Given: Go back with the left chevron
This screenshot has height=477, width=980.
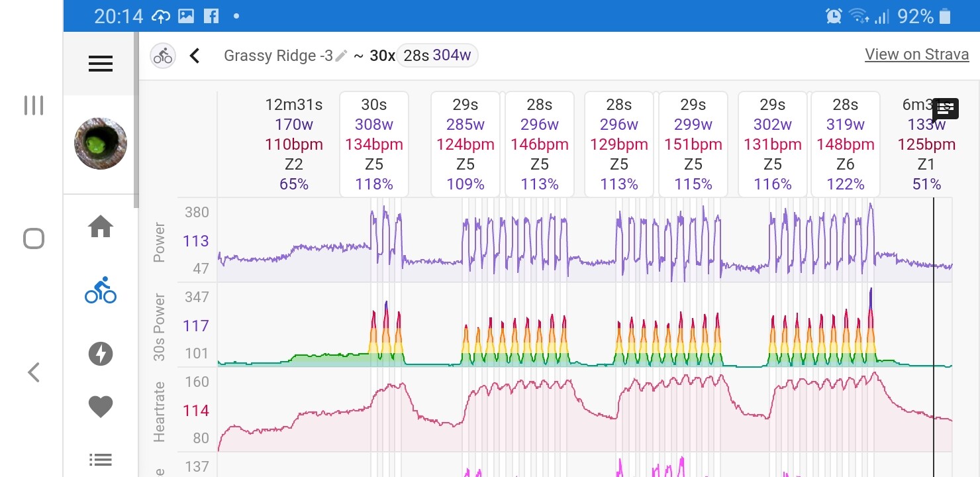Looking at the screenshot, I should pos(195,56).
